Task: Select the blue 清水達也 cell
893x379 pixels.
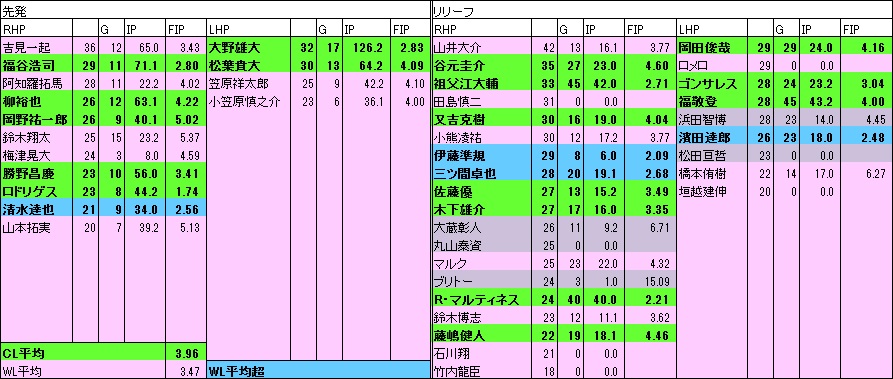Action: coord(36,209)
